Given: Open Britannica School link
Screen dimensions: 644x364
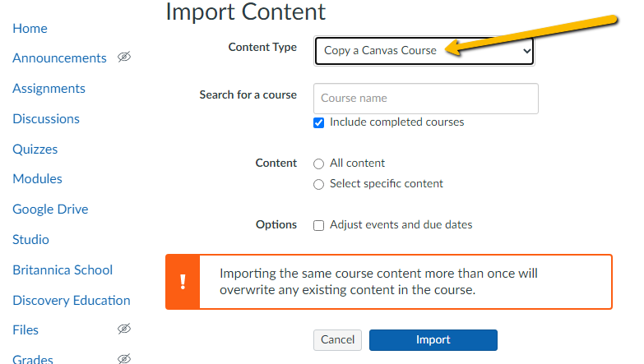Looking at the screenshot, I should click(63, 270).
